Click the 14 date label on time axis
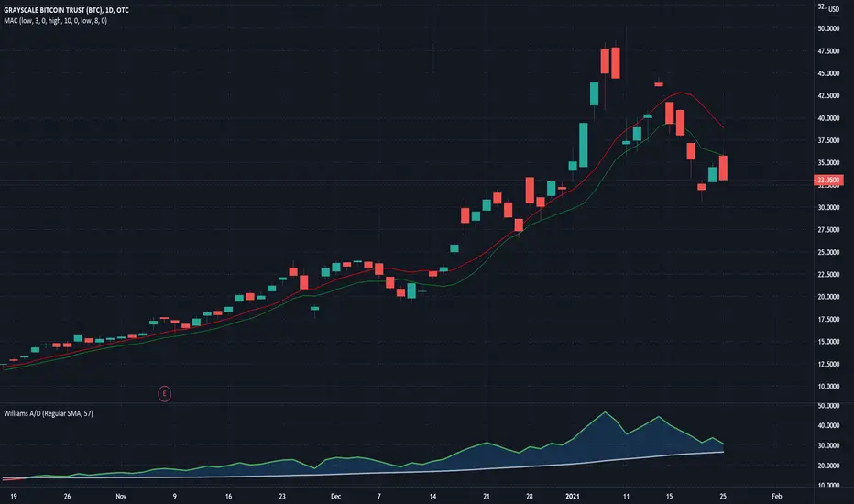Screen dimensions: 854x504 [433, 496]
